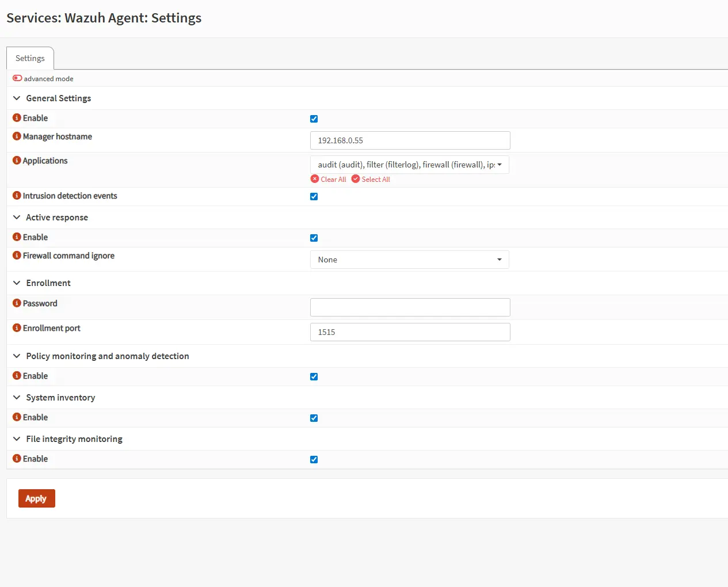This screenshot has height=587, width=728.
Task: Click info icon beside General Settings Enable
Action: 17,118
